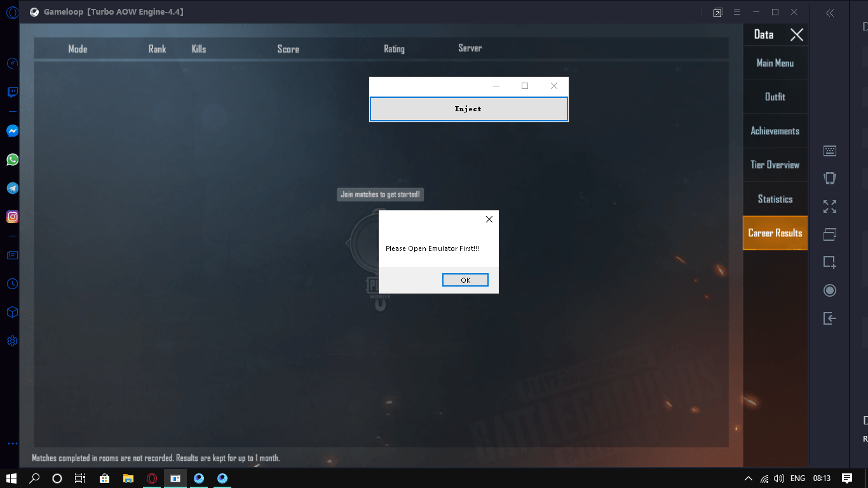Open File Explorer from taskbar
The height and width of the screenshot is (488, 868).
click(x=128, y=478)
